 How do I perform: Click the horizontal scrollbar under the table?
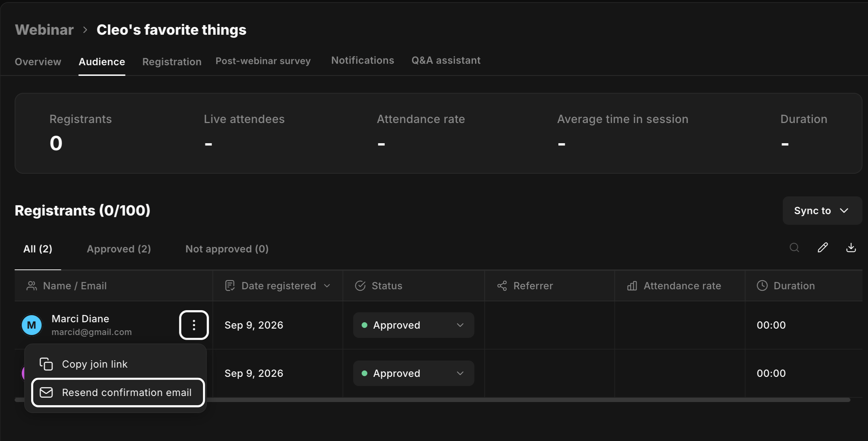(x=432, y=400)
